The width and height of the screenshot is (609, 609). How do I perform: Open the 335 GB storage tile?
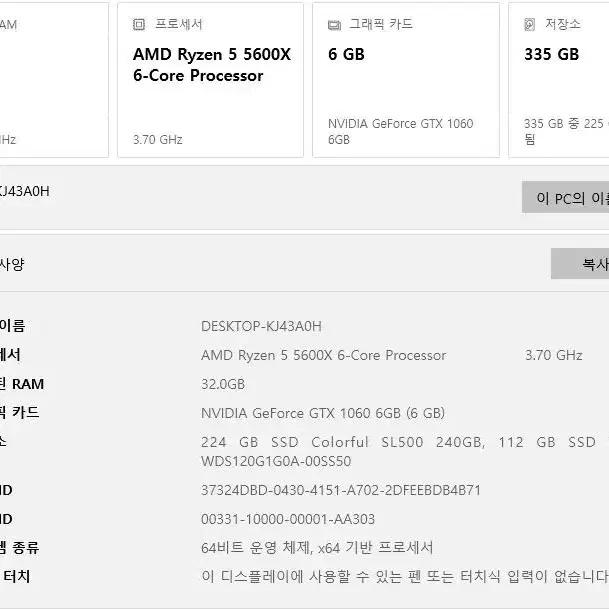(559, 80)
